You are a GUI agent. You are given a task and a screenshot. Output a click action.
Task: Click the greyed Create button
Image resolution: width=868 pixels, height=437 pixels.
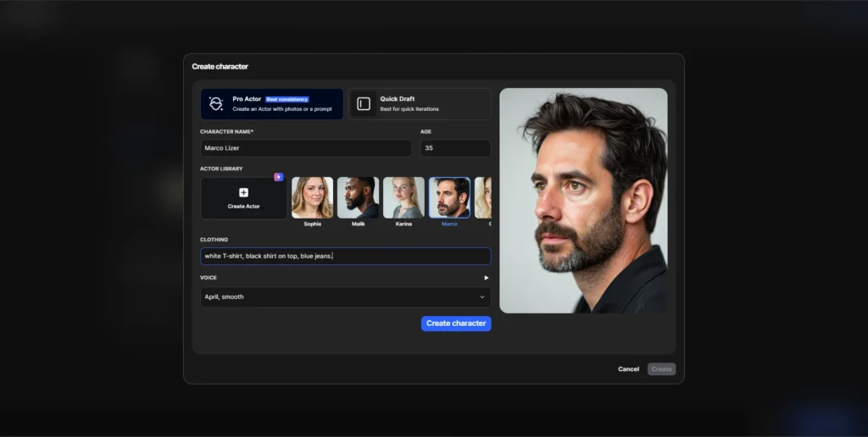(x=661, y=369)
